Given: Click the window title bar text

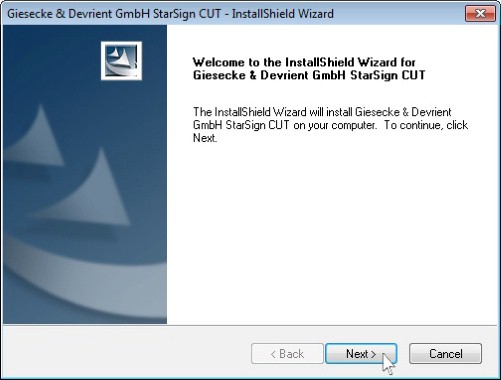Looking at the screenshot, I should point(170,14).
